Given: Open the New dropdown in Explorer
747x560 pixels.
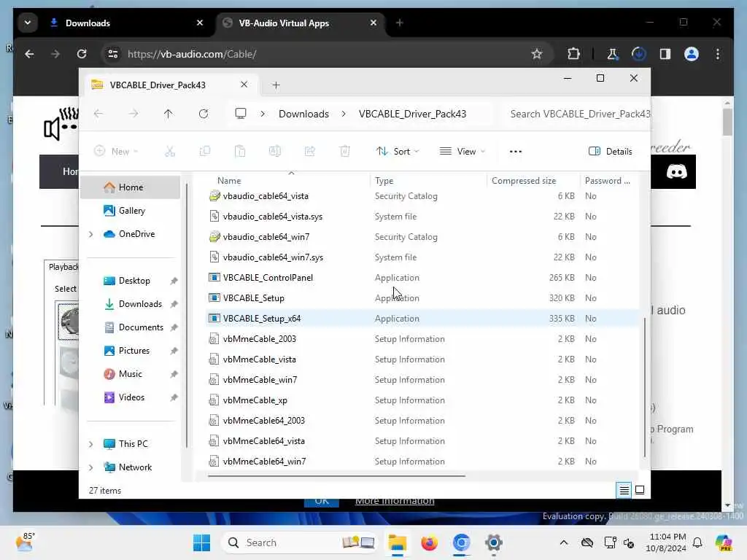Looking at the screenshot, I should (116, 152).
